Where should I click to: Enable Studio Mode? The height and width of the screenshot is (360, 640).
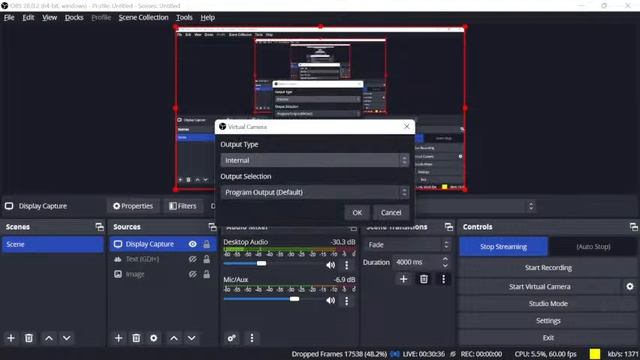click(548, 304)
